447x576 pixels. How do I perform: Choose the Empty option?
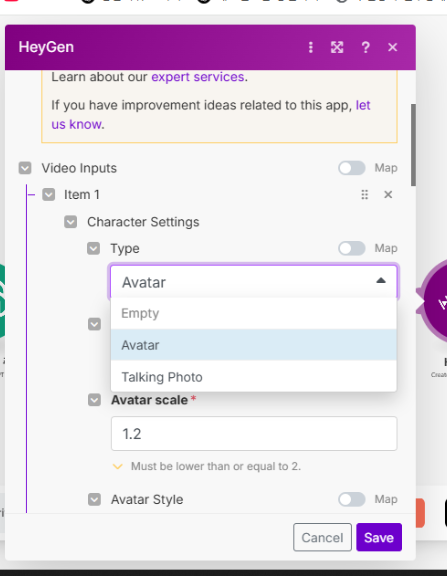[x=254, y=313]
